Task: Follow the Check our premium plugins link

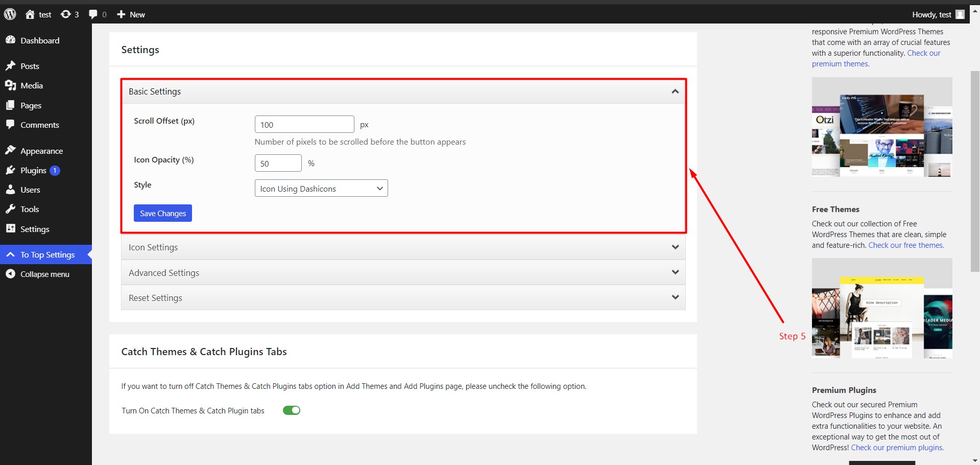Action: click(x=897, y=448)
